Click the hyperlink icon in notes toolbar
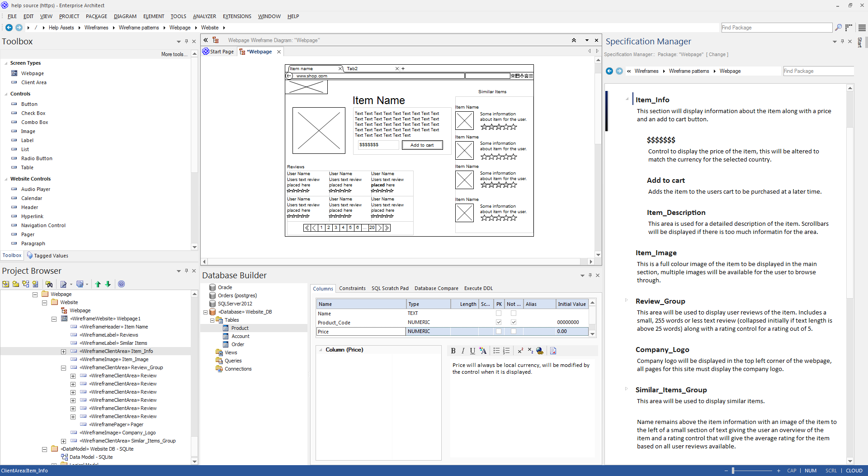Viewport: 868px width, 476px height. (540, 351)
